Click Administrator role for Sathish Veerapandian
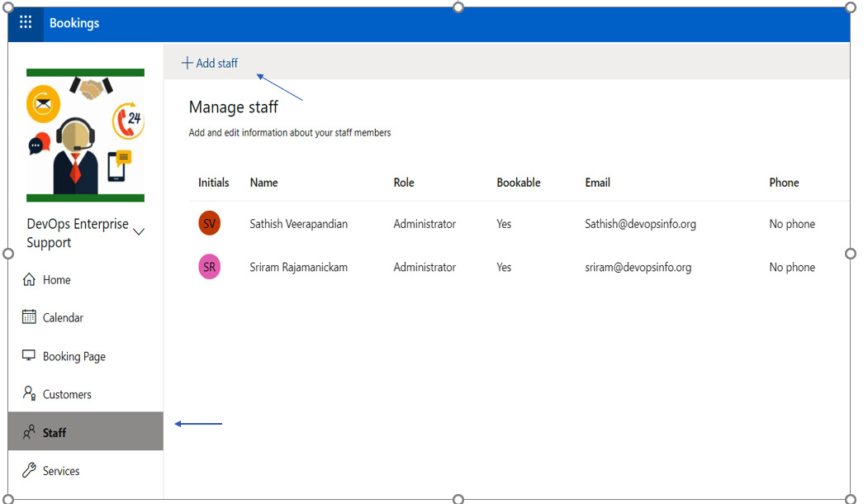 point(425,224)
